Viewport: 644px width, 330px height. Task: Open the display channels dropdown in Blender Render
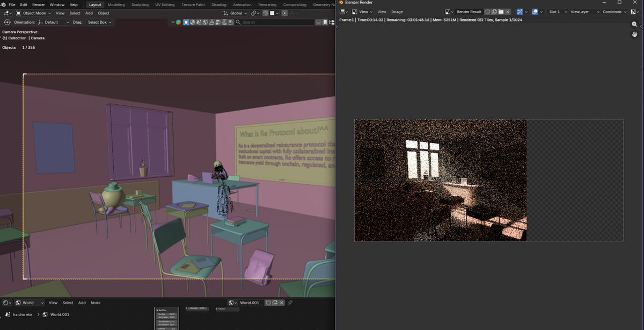pos(635,11)
